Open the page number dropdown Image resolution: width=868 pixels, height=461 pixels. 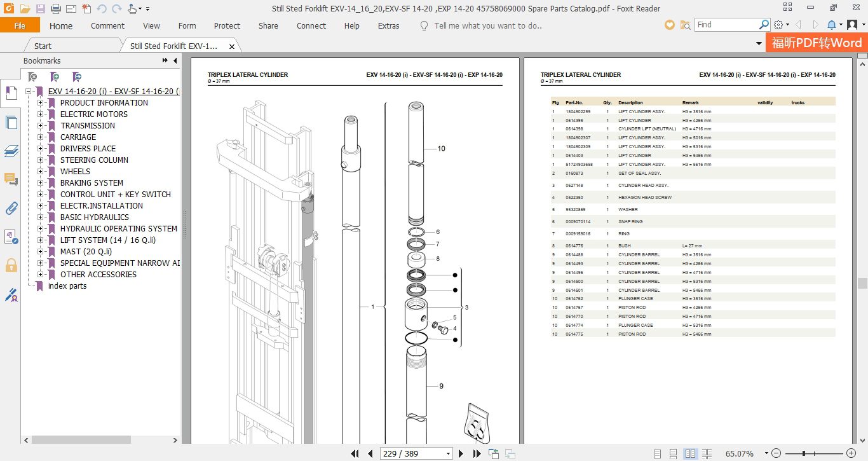[448, 453]
